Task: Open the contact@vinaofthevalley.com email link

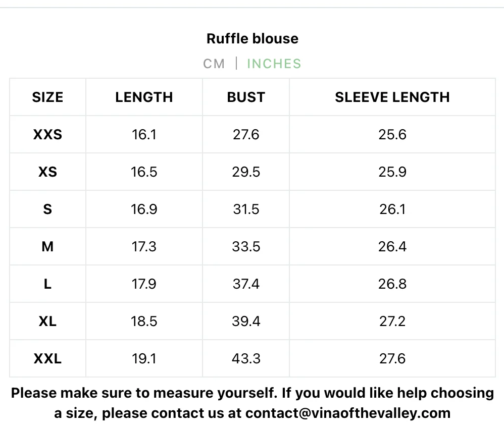Action: coord(348,413)
